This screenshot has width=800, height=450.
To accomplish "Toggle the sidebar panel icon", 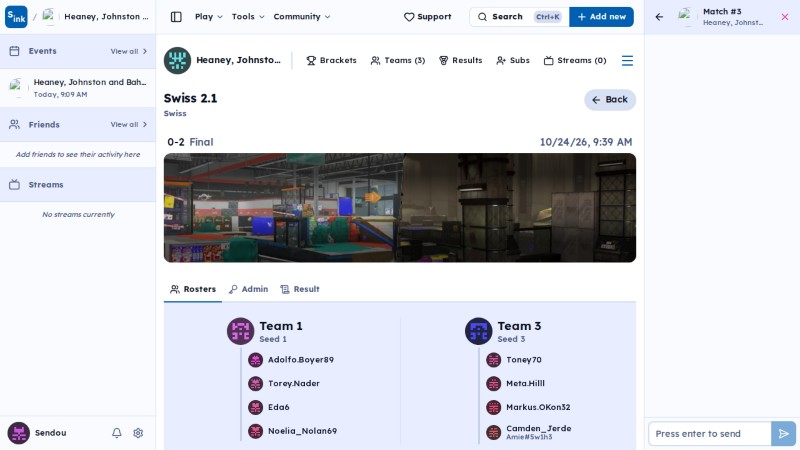I will point(176,17).
